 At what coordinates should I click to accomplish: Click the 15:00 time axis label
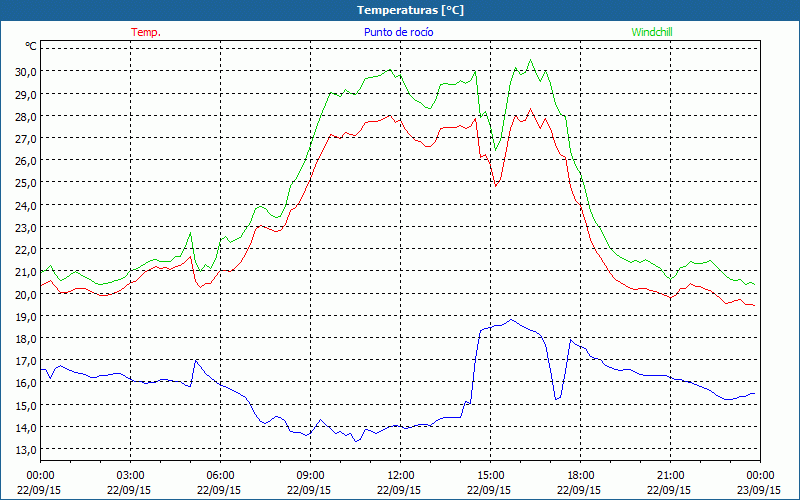pos(490,476)
